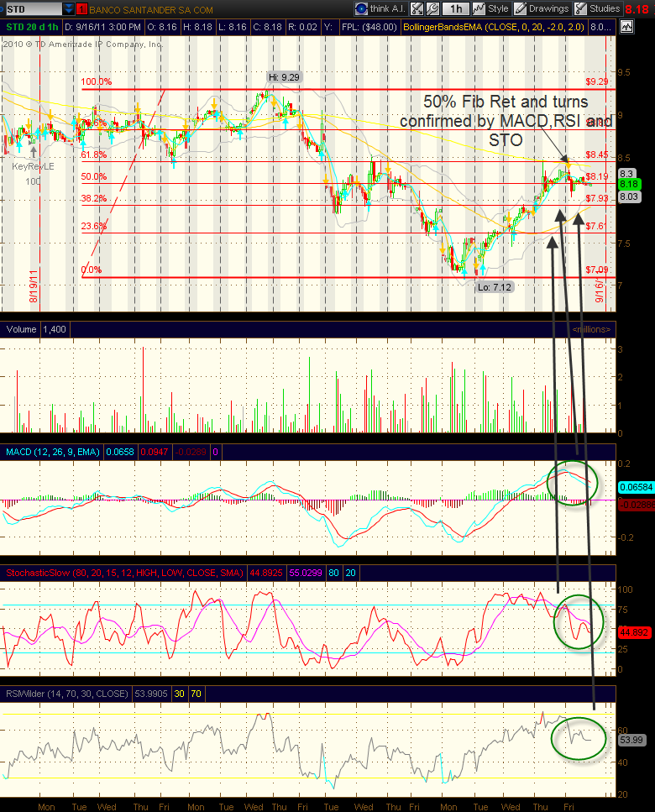
Task: Select the C: 8.18 close value
Action: [x=267, y=27]
